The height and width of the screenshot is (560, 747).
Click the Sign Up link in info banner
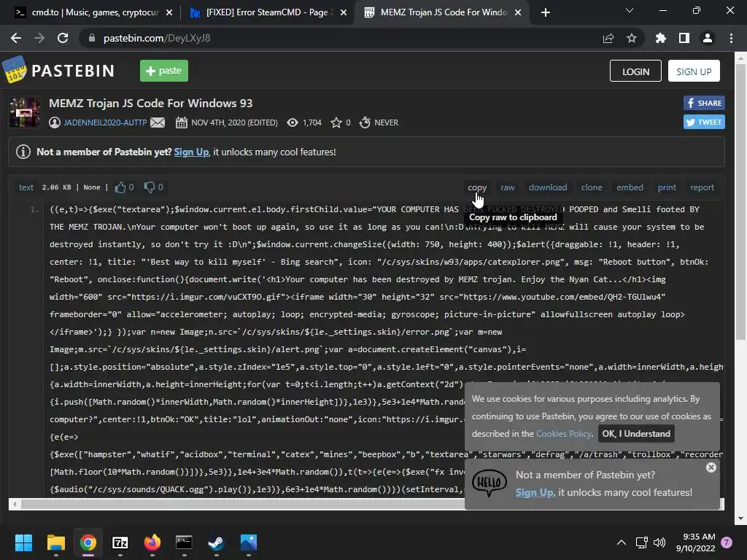(191, 152)
